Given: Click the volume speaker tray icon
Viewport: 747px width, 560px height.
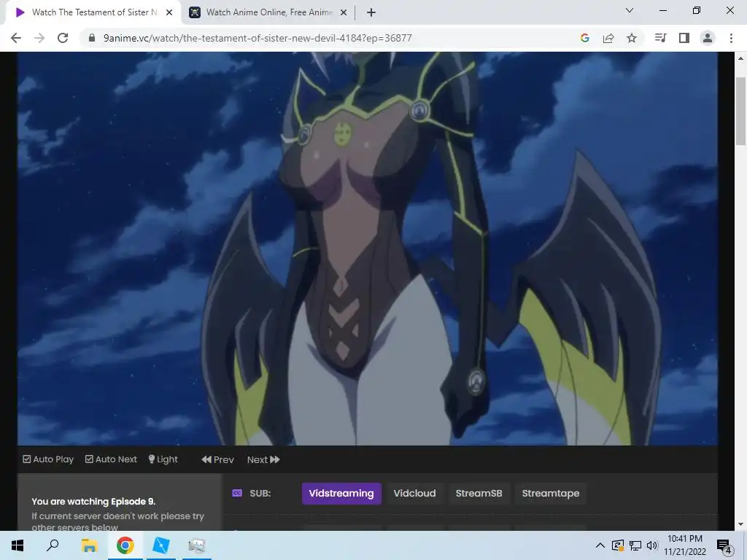Looking at the screenshot, I should pyautogui.click(x=652, y=545).
